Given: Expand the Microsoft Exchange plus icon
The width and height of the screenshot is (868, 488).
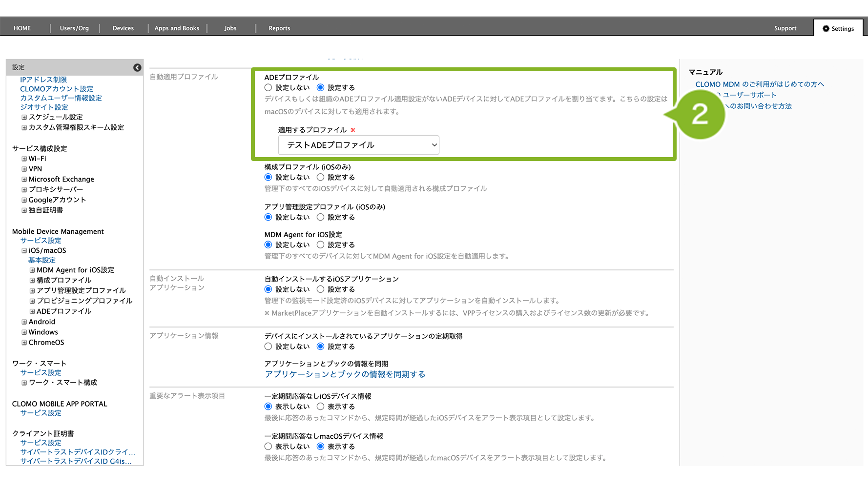Looking at the screenshot, I should click(24, 179).
